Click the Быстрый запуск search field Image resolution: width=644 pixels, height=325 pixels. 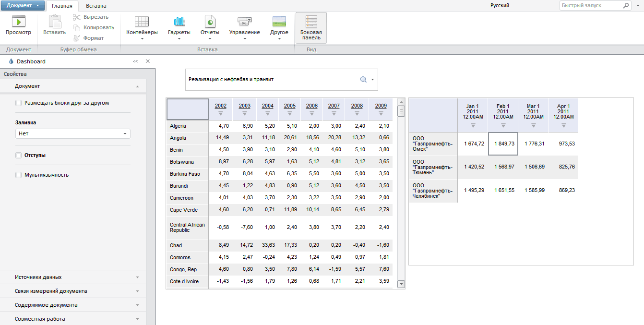click(590, 6)
